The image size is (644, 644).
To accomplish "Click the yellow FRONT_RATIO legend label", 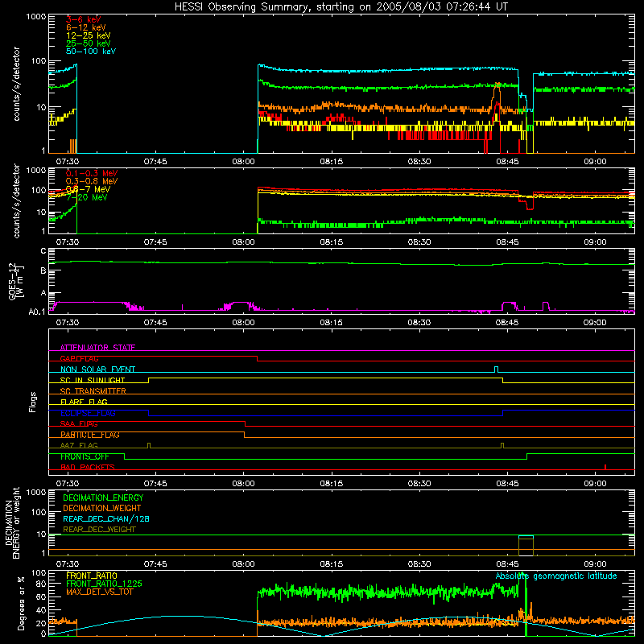I will pos(92,576).
